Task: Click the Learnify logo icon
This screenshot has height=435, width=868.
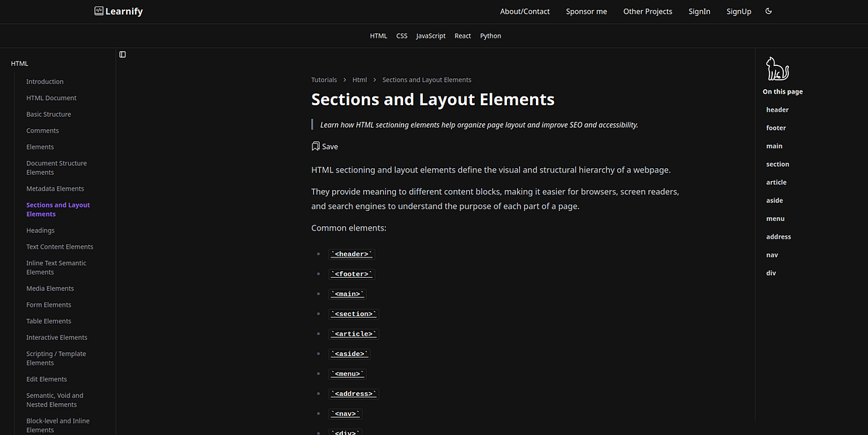Action: [x=99, y=11]
